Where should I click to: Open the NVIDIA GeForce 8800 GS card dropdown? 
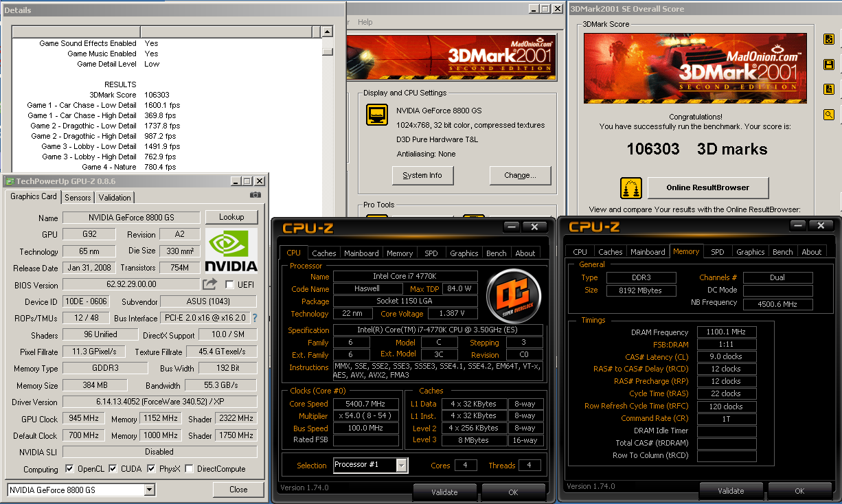click(150, 490)
